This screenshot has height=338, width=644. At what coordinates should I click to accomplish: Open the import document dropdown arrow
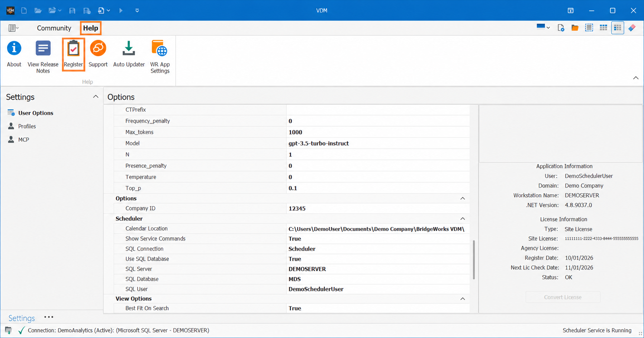click(x=108, y=10)
